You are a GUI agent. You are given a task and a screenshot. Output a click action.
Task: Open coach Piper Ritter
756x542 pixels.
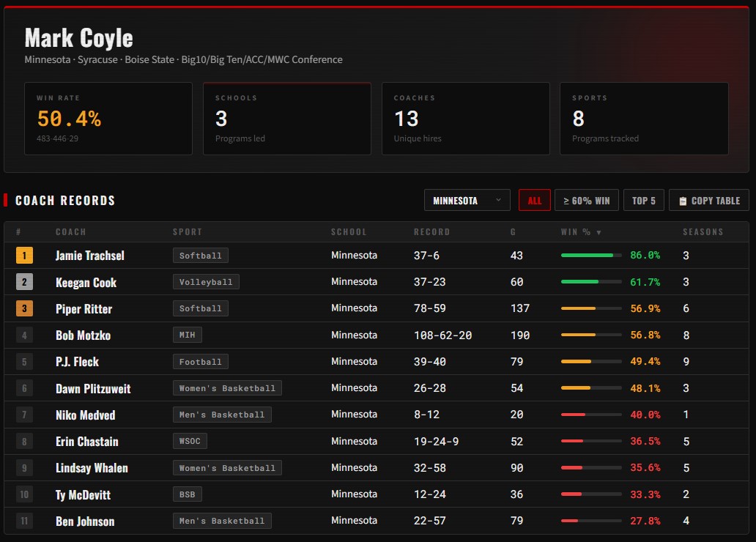(84, 308)
